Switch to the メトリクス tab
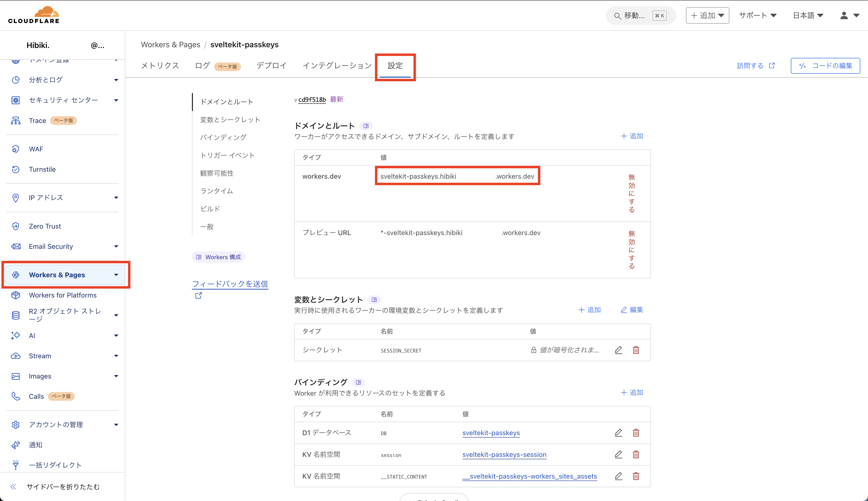The image size is (868, 501). (x=160, y=65)
